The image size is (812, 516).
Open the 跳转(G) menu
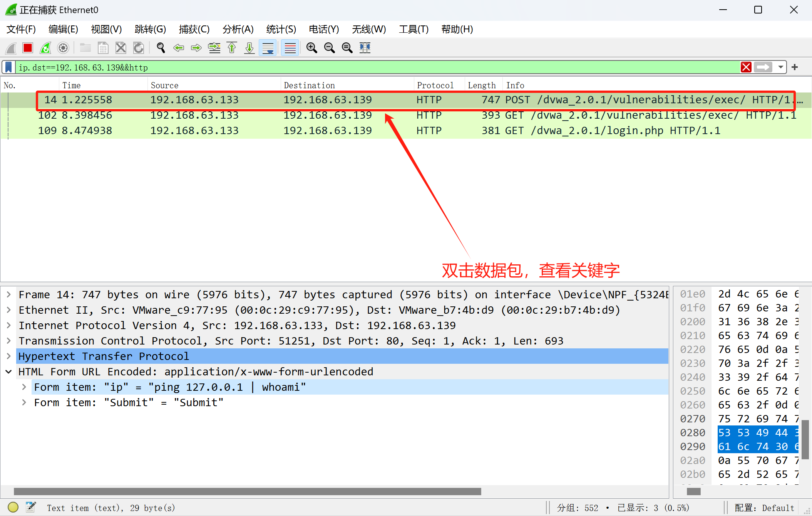[x=150, y=29]
